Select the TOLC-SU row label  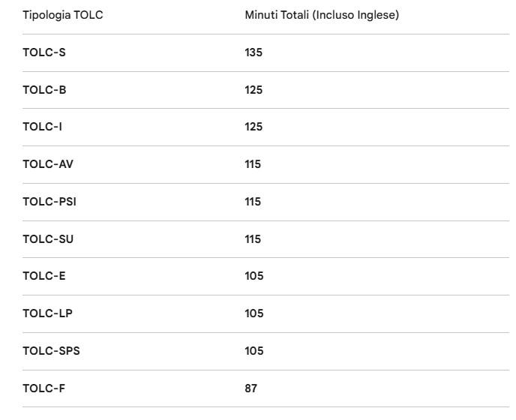pyautogui.click(x=48, y=239)
